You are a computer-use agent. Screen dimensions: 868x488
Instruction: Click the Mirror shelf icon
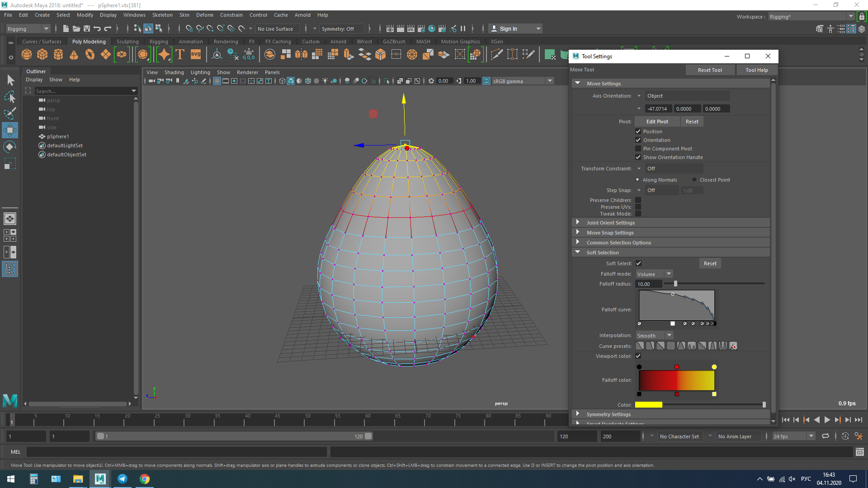tap(301, 55)
